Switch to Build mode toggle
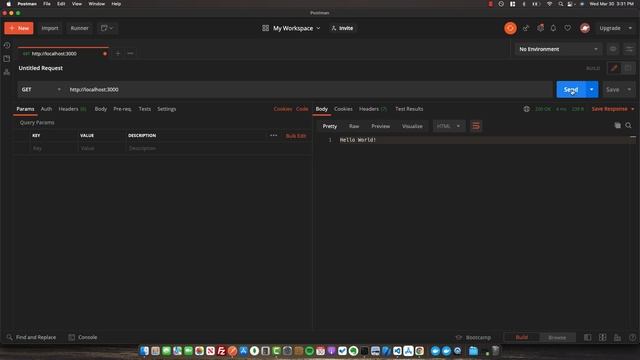The height and width of the screenshot is (360, 640). tap(522, 337)
